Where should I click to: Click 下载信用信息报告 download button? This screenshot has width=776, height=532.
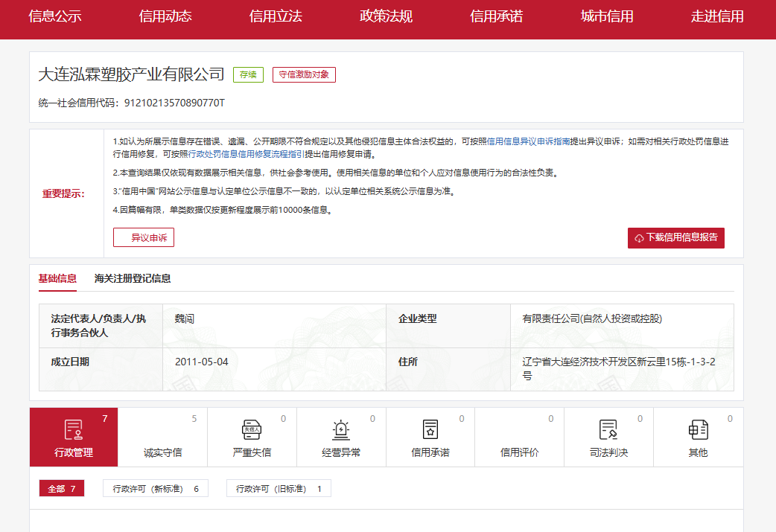click(675, 238)
